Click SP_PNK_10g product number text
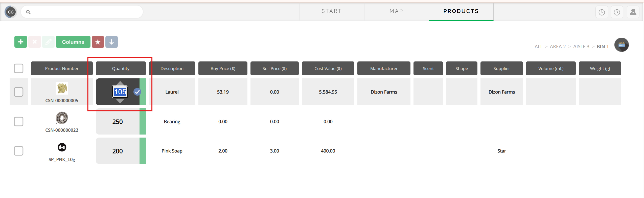Screen dimensions: 644x198 pos(62,160)
